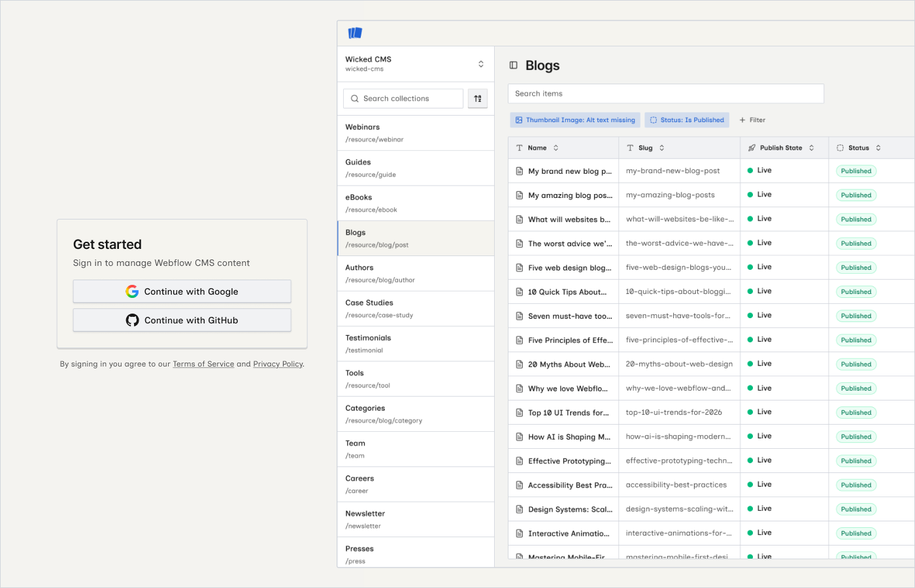The image size is (915, 588).
Task: Click slug top-10-ui-trends-for-2026
Action: [x=674, y=412]
